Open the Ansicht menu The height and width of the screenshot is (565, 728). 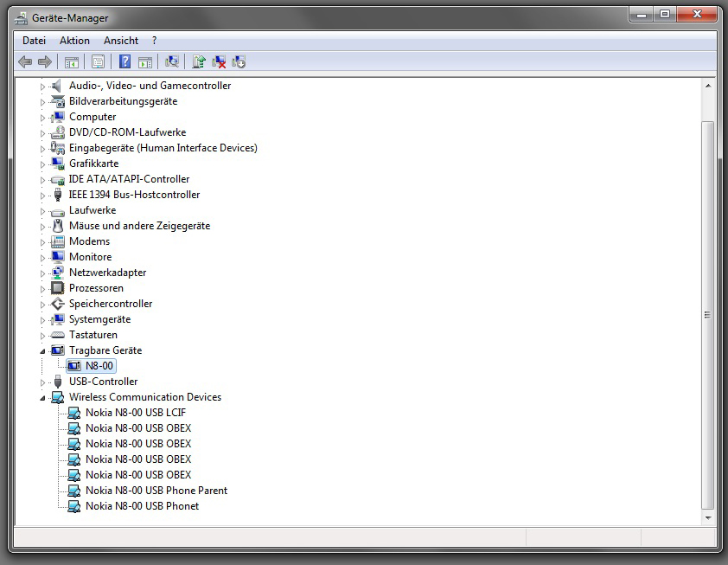(121, 41)
